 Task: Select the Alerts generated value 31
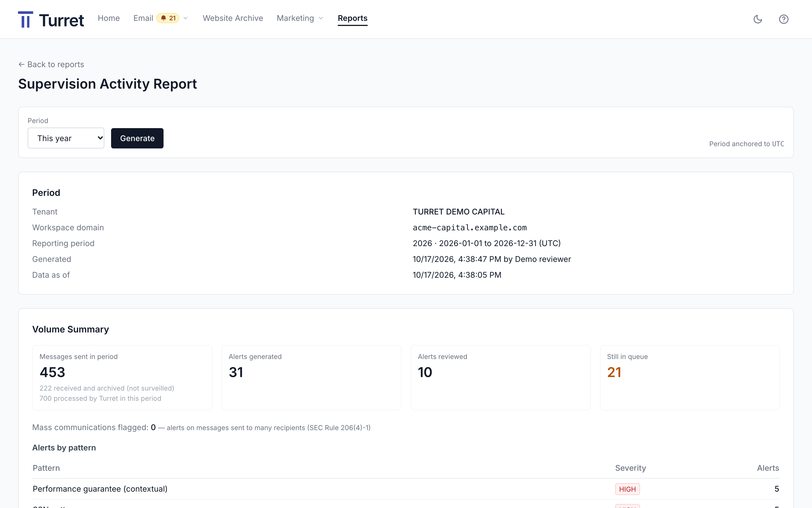pos(236,372)
